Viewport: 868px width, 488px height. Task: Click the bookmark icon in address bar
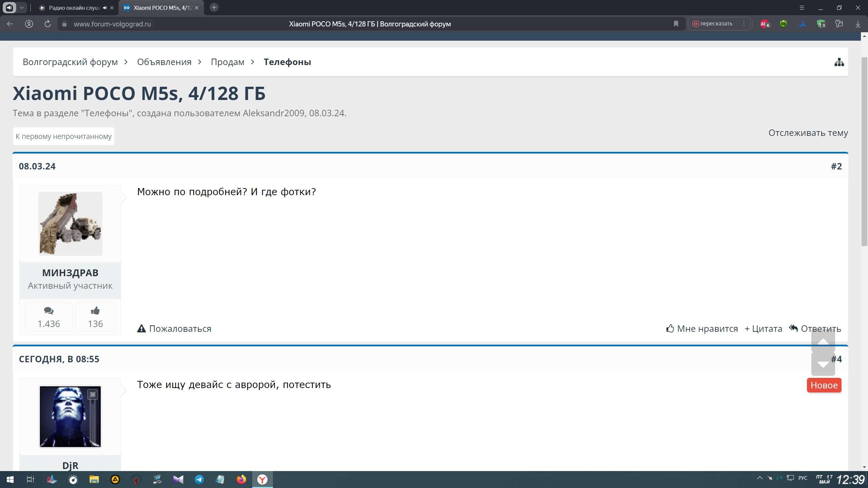point(676,24)
